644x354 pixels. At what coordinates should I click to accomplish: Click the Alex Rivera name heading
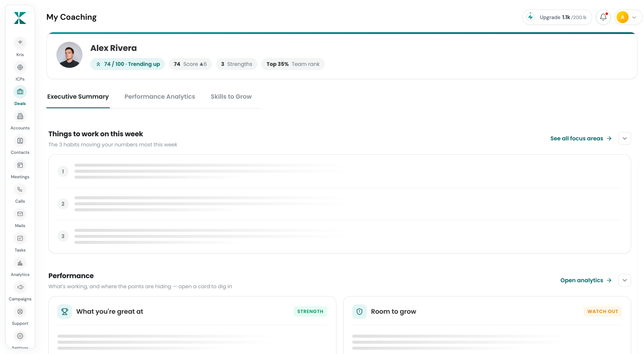[x=114, y=48]
